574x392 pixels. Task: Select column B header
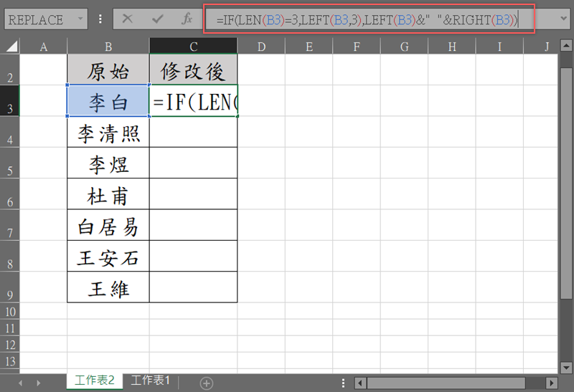pos(108,47)
